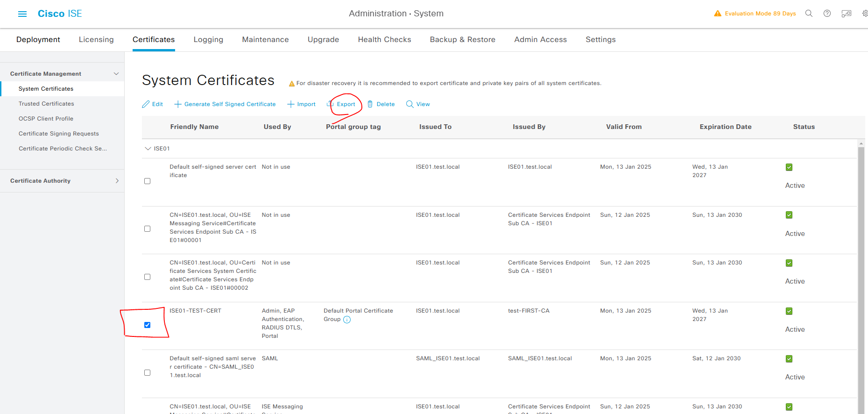Collapse the ISE01 node group

(148, 149)
